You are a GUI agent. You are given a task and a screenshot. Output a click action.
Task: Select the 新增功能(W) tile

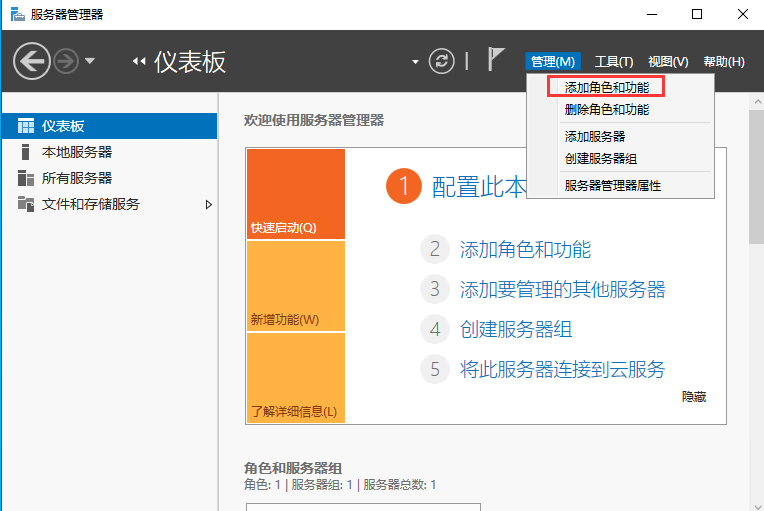296,286
